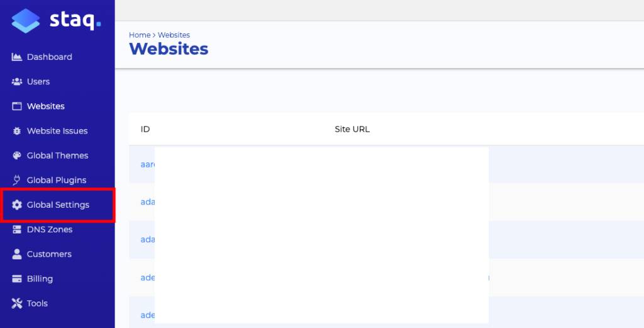Click the DNS Zones server icon
Screen dimensions: 644x328
pos(17,230)
